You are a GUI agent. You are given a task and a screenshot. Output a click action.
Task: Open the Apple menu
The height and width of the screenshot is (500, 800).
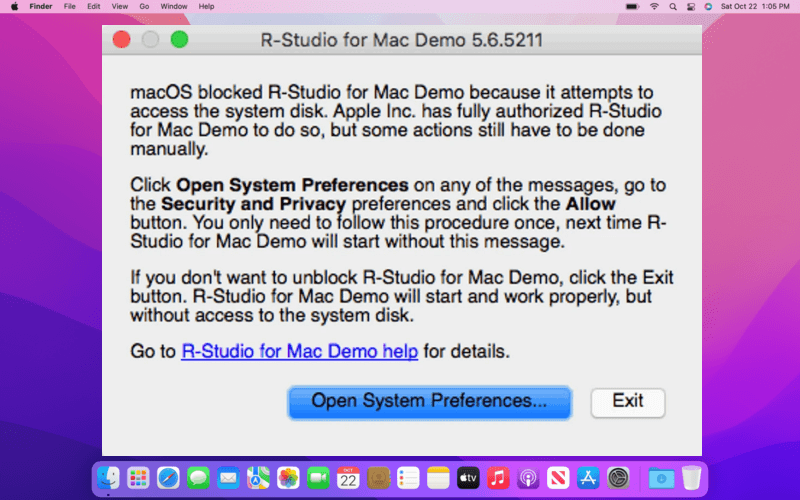pos(14,7)
